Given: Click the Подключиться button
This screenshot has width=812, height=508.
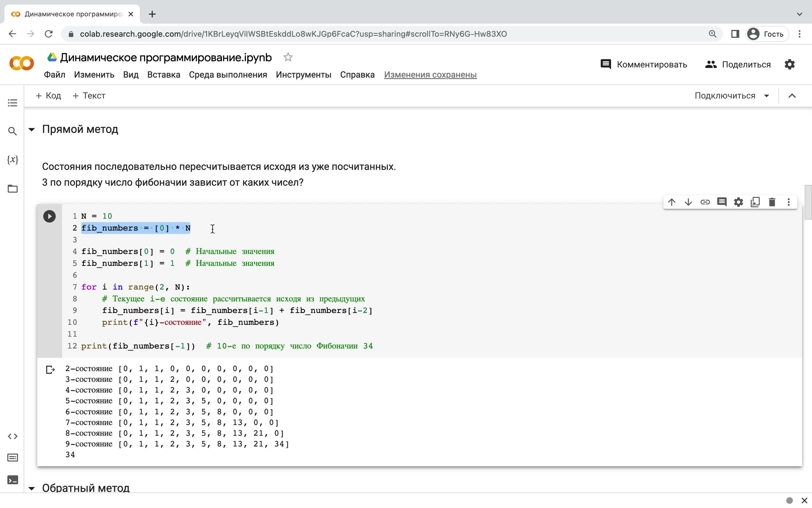Looking at the screenshot, I should pyautogui.click(x=725, y=96).
